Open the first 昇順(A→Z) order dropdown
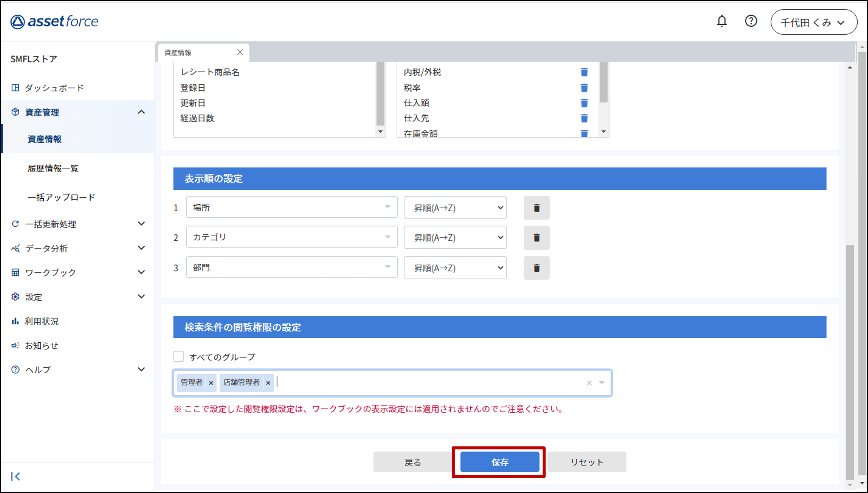The width and height of the screenshot is (868, 493). pyautogui.click(x=455, y=208)
